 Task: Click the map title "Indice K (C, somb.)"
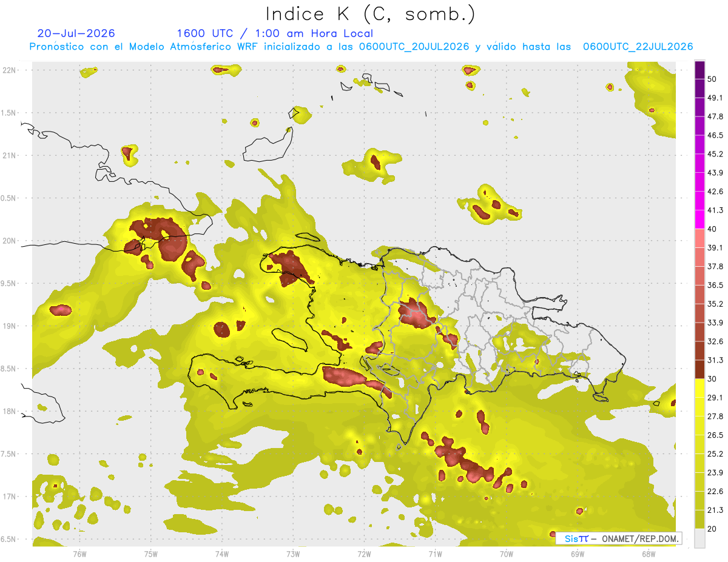tap(370, 13)
